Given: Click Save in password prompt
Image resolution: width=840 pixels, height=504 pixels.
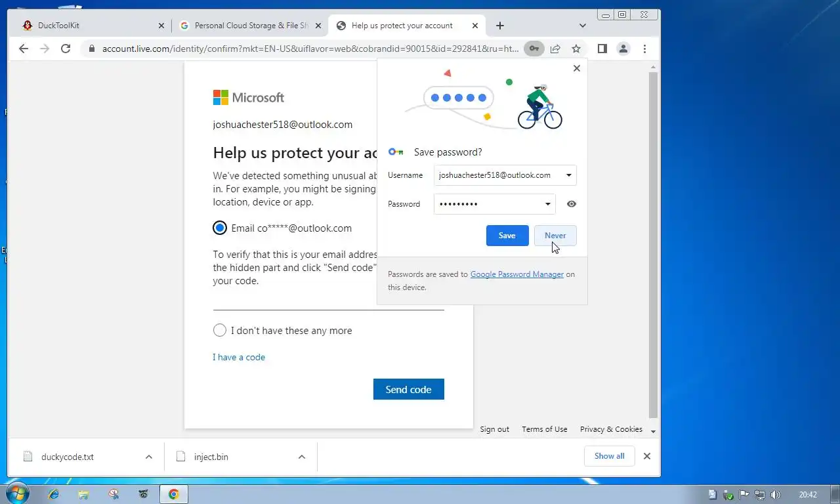Looking at the screenshot, I should click(x=507, y=236).
